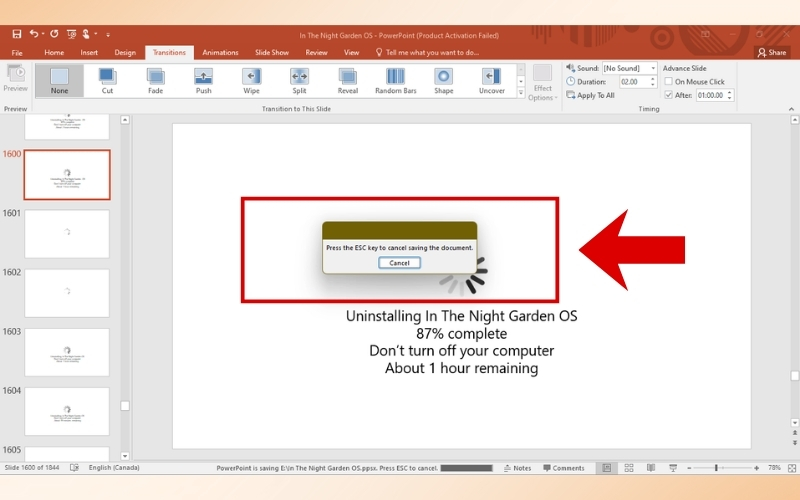This screenshot has width=800, height=500.
Task: Increase After time with up spinner
Action: [x=730, y=92]
